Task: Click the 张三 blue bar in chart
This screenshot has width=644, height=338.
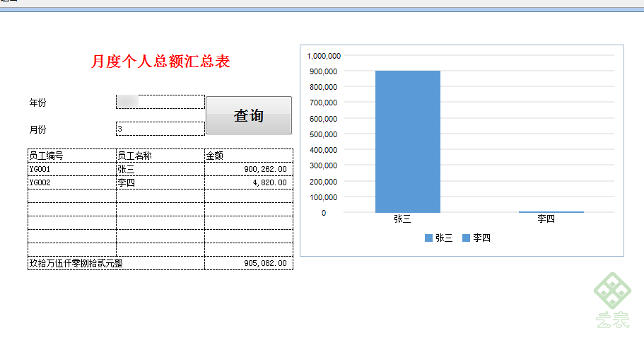Action: pos(408,141)
